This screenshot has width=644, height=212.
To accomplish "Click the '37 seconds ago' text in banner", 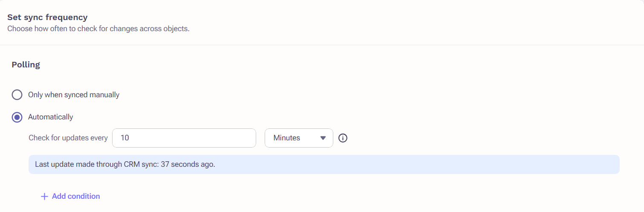I will coord(188,164).
